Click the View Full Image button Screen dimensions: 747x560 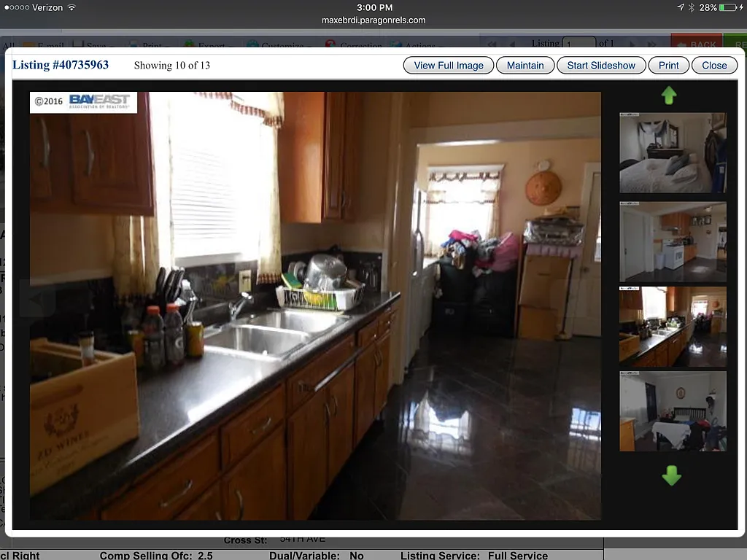pyautogui.click(x=447, y=65)
